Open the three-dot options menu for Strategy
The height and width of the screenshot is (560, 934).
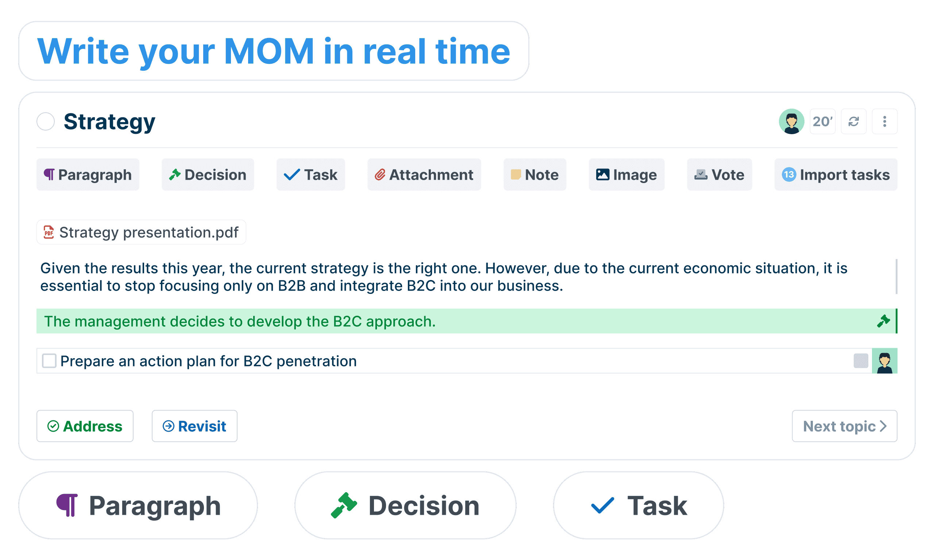coord(884,121)
